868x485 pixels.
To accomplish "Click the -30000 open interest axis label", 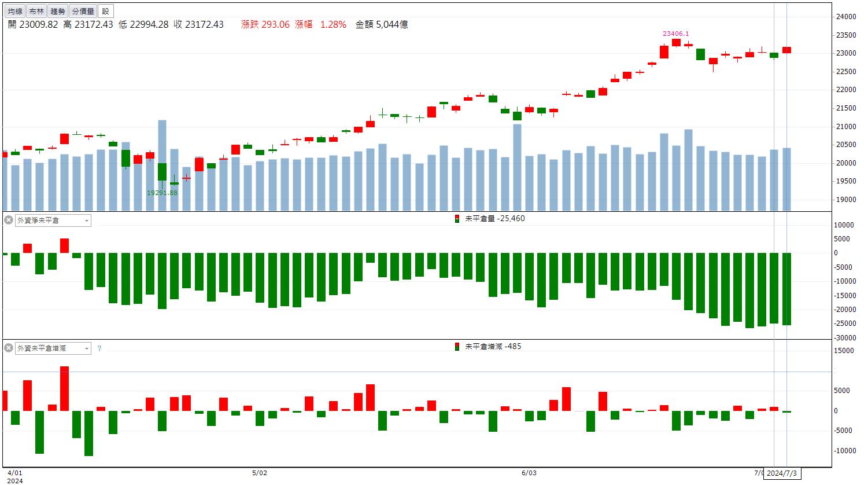I will [844, 338].
